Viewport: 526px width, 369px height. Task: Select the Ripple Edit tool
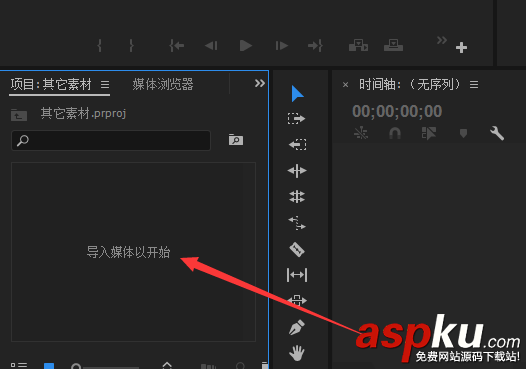coord(297,171)
